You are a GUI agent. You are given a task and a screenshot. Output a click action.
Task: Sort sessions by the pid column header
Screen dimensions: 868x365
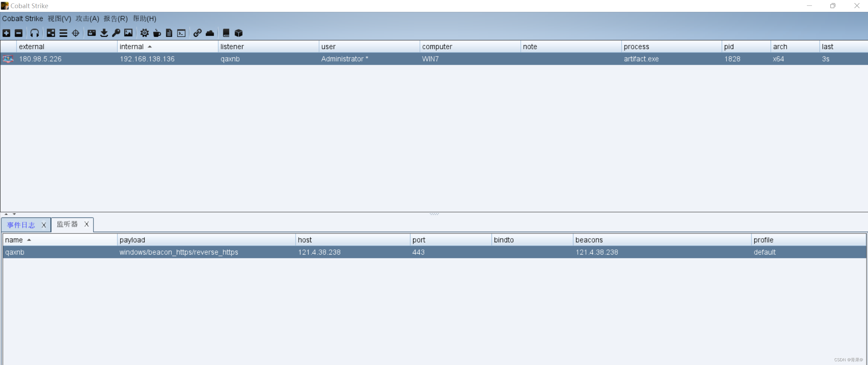746,47
